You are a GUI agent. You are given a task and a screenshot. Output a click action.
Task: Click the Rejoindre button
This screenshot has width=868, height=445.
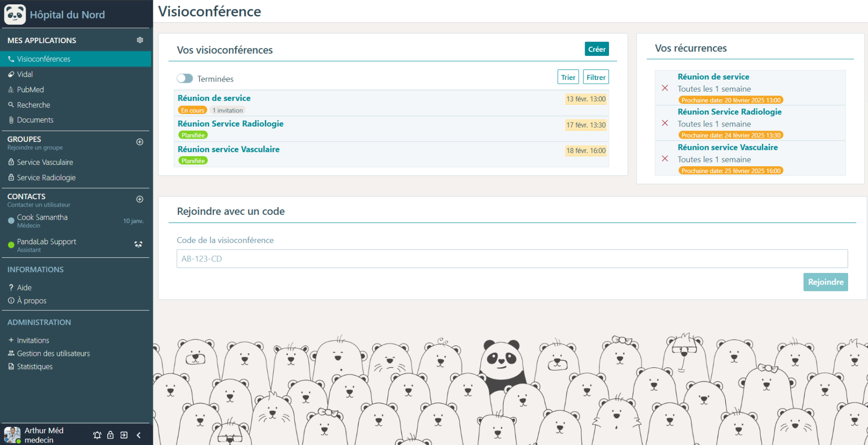(x=825, y=282)
